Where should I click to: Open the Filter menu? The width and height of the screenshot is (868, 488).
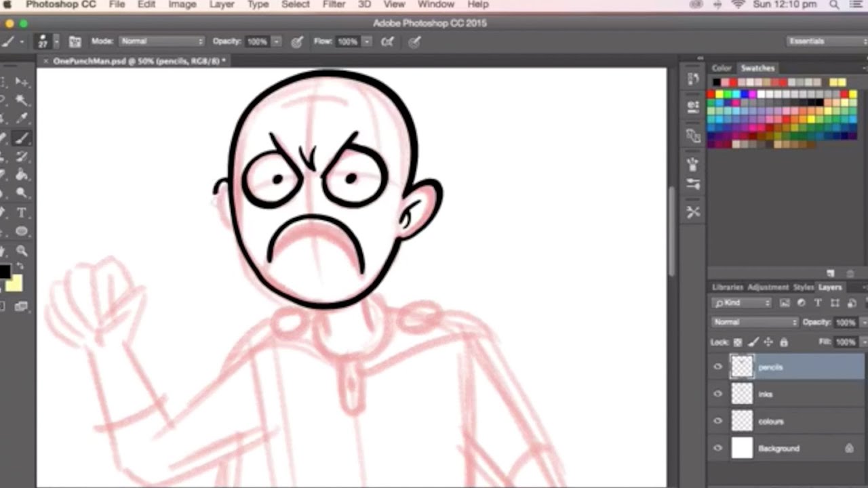pos(334,5)
